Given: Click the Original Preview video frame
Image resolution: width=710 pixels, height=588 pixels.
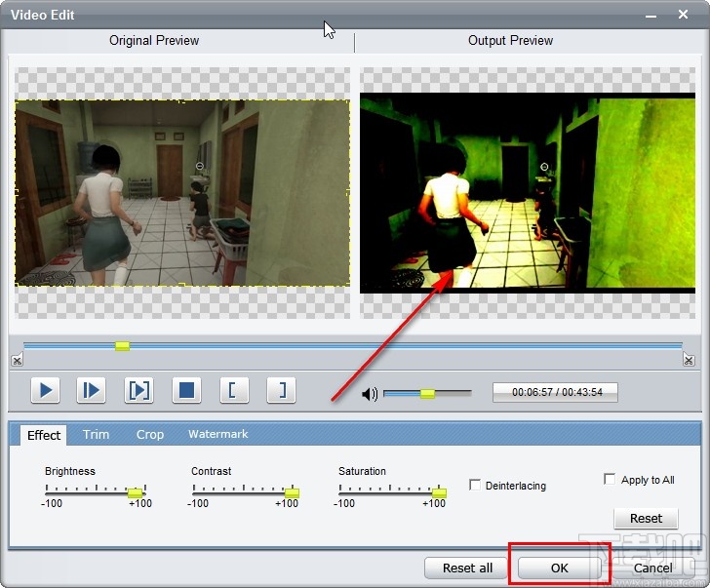Looking at the screenshot, I should [182, 193].
